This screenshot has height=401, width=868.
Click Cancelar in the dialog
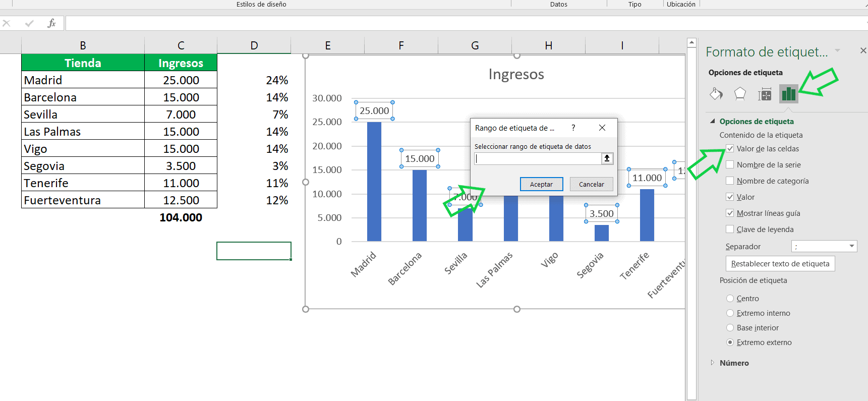pos(592,184)
